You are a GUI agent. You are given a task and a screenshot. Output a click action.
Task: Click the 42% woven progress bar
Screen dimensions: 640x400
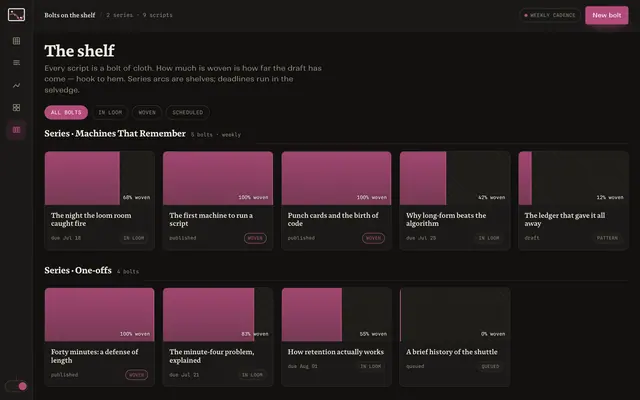tap(455, 178)
